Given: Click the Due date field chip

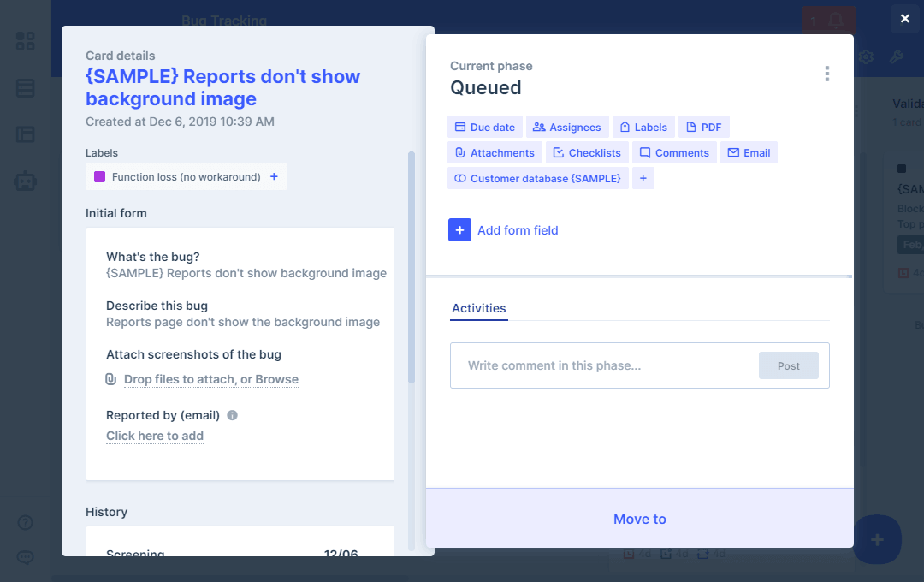Looking at the screenshot, I should pos(484,128).
